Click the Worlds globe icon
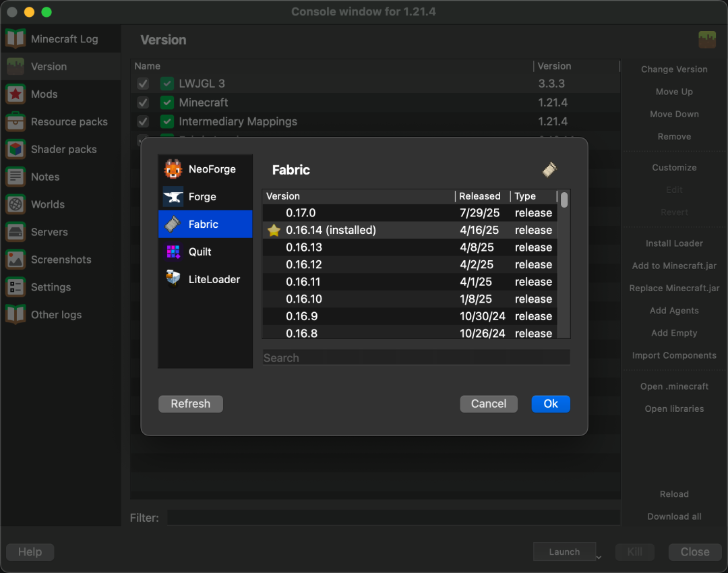 click(x=16, y=204)
